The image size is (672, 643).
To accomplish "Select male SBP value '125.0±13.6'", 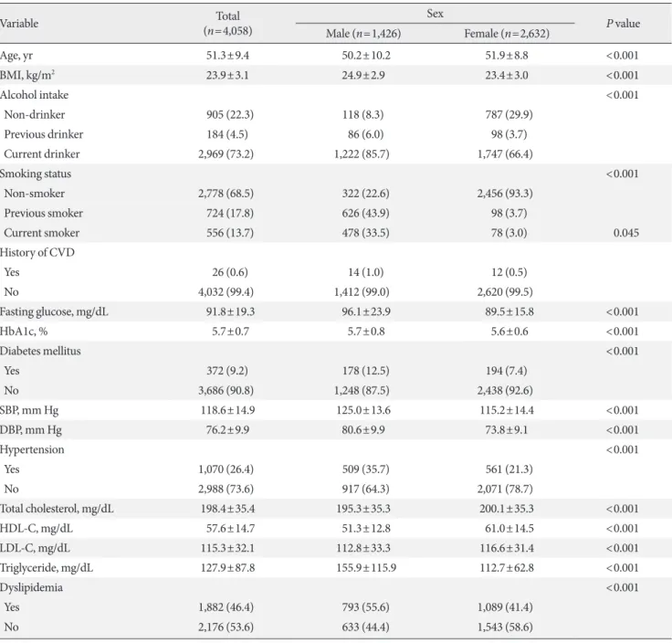I will point(363,410).
